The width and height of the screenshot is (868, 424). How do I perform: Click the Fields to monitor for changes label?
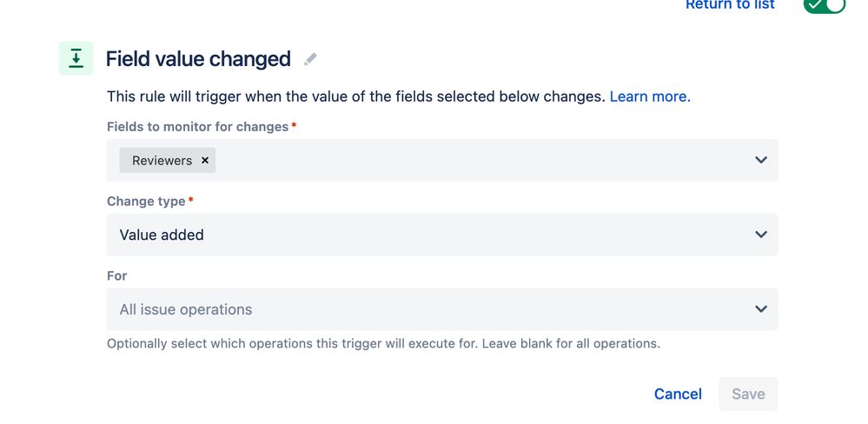(197, 127)
